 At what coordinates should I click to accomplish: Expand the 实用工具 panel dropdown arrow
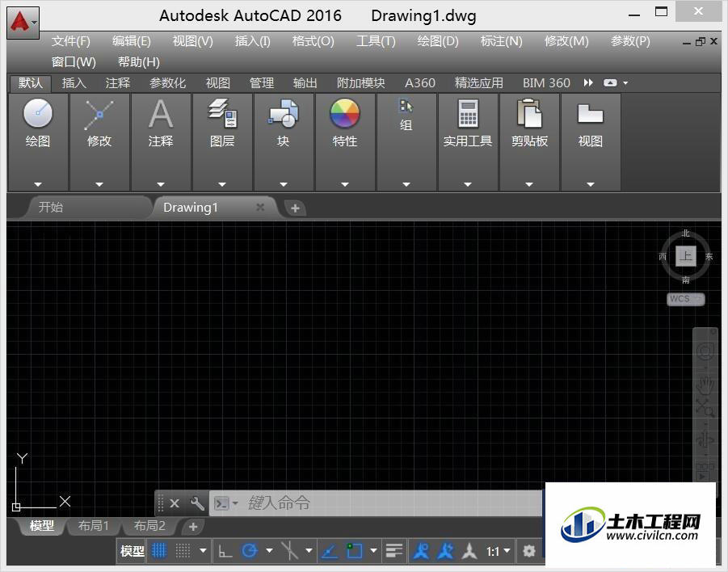click(468, 184)
